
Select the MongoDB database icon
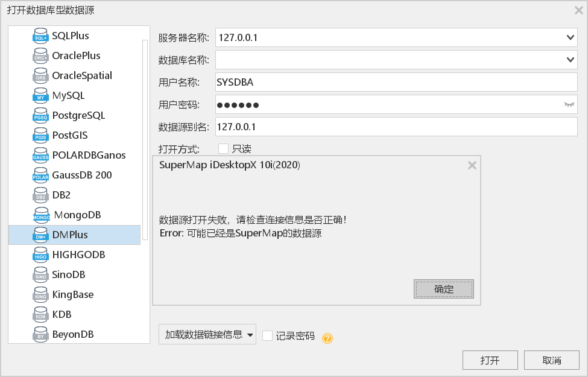coord(41,215)
